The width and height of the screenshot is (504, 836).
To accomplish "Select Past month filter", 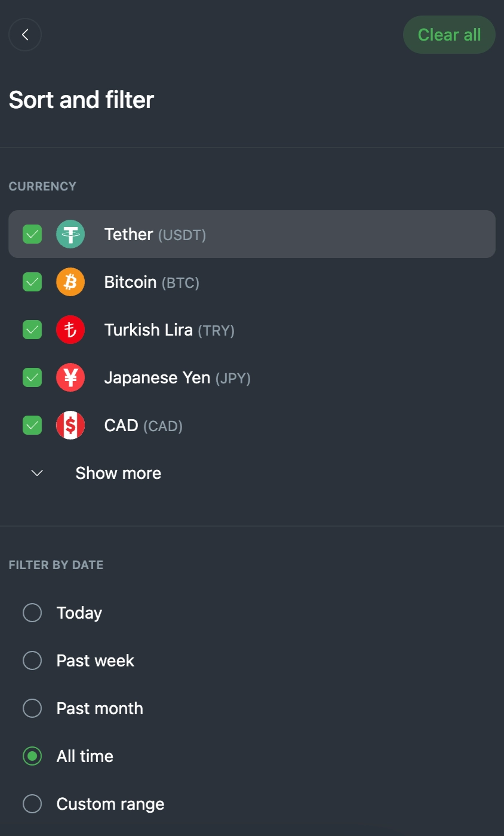I will pos(32,708).
